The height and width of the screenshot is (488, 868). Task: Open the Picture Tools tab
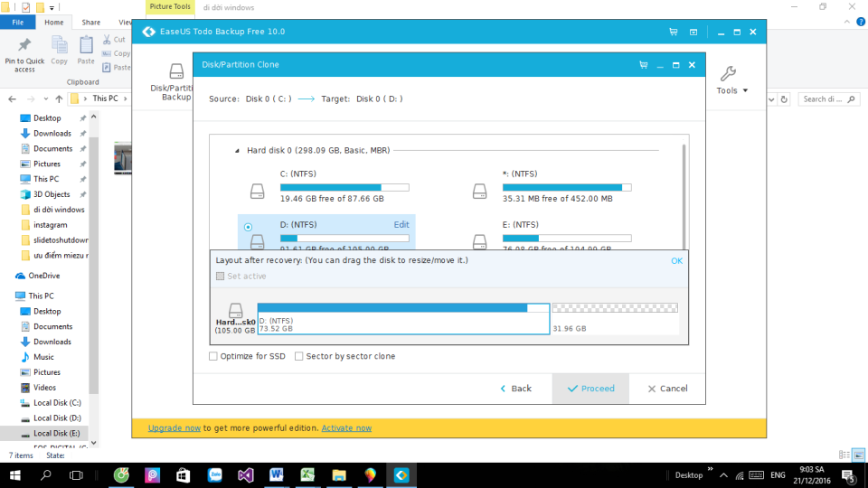[x=170, y=6]
